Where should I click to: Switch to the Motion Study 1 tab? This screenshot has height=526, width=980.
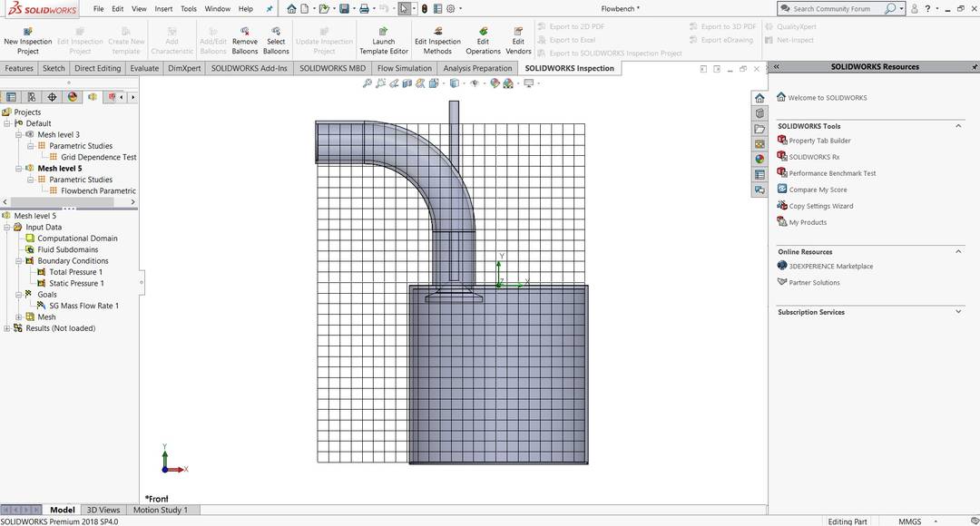(162, 510)
